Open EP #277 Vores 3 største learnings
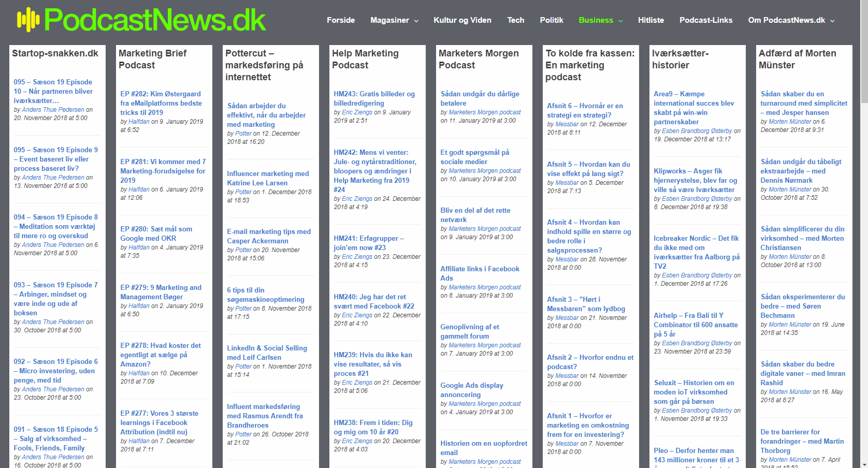The image size is (868, 468). coord(159,422)
